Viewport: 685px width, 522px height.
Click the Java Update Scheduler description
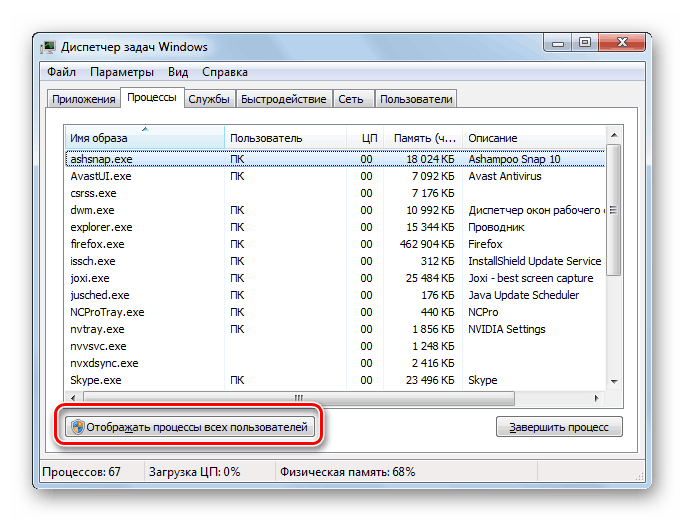[523, 295]
